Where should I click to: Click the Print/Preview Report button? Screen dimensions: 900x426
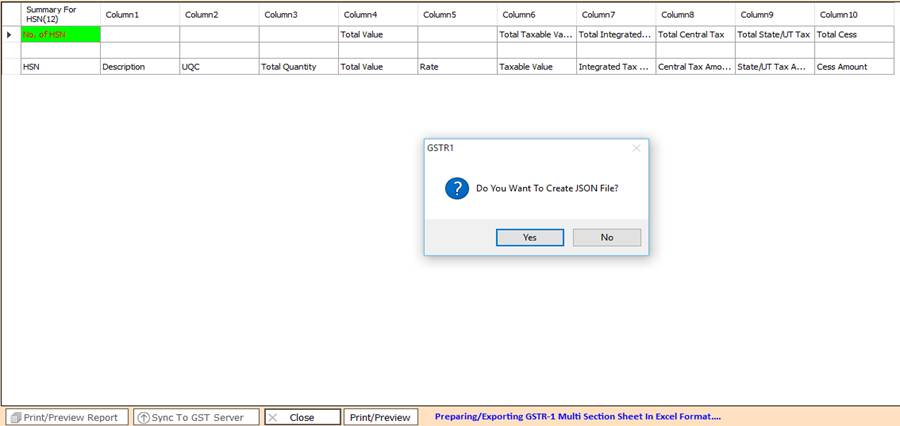(x=66, y=417)
